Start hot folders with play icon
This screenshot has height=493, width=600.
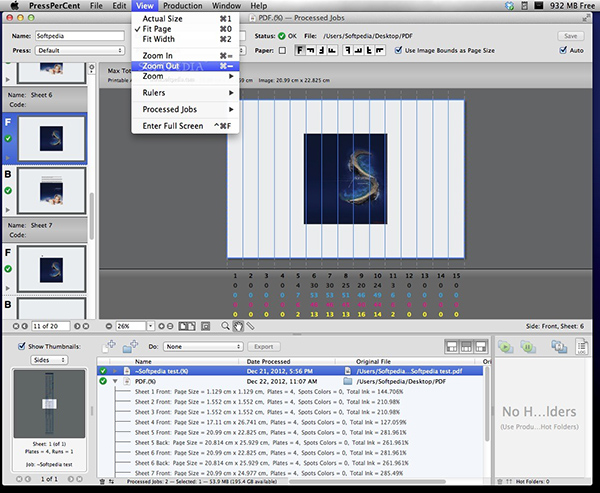[x=505, y=347]
